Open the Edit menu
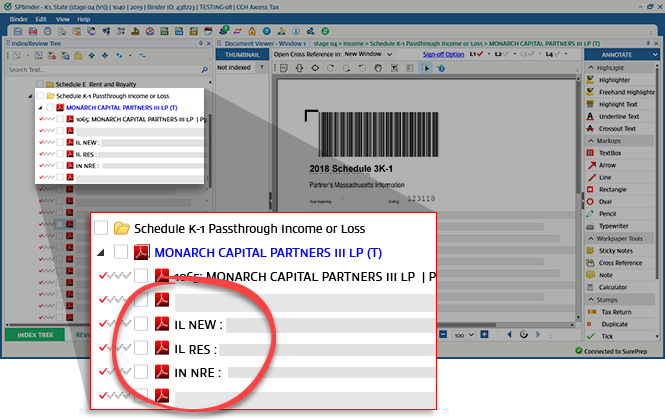The width and height of the screenshot is (665, 419). tap(41, 19)
